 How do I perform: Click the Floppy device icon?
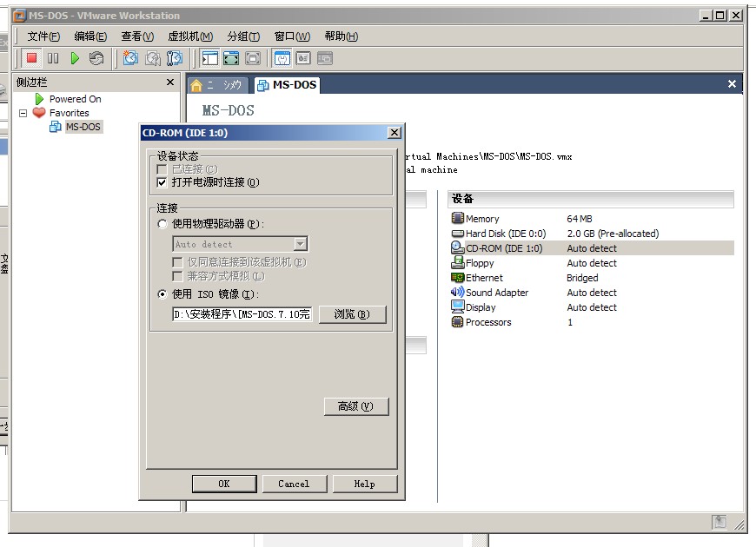pyautogui.click(x=457, y=263)
